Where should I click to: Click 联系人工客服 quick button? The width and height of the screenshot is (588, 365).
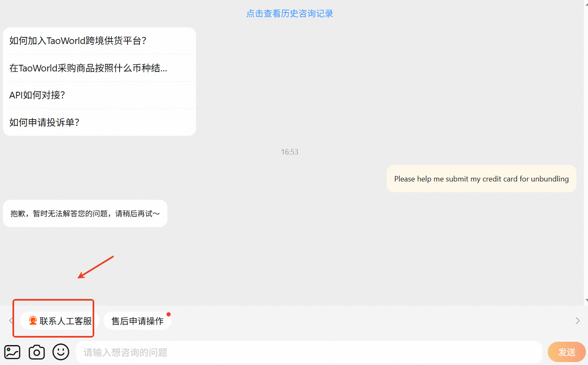[60, 321]
